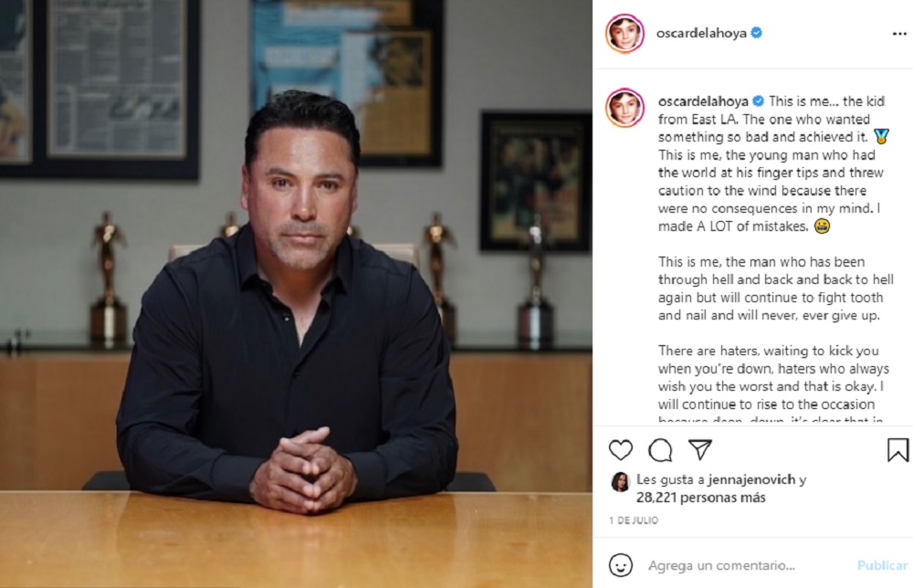Click the caption profile avatar
913x588 pixels.
pyautogui.click(x=624, y=108)
